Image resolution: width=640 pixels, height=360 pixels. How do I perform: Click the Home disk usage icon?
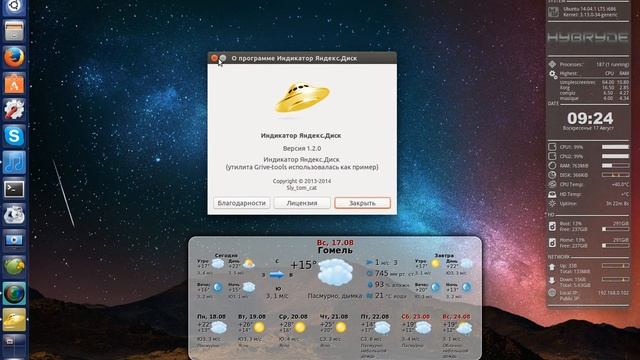(552, 243)
